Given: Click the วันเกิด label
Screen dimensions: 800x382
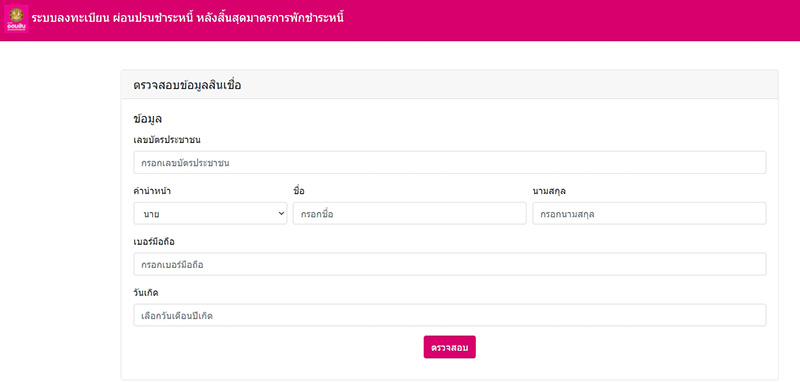Looking at the screenshot, I should pyautogui.click(x=145, y=293).
